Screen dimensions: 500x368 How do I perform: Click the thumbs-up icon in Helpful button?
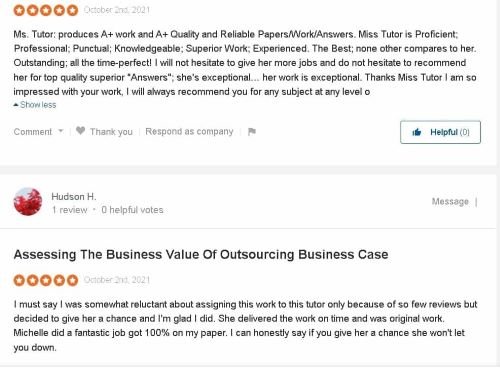[x=417, y=132]
